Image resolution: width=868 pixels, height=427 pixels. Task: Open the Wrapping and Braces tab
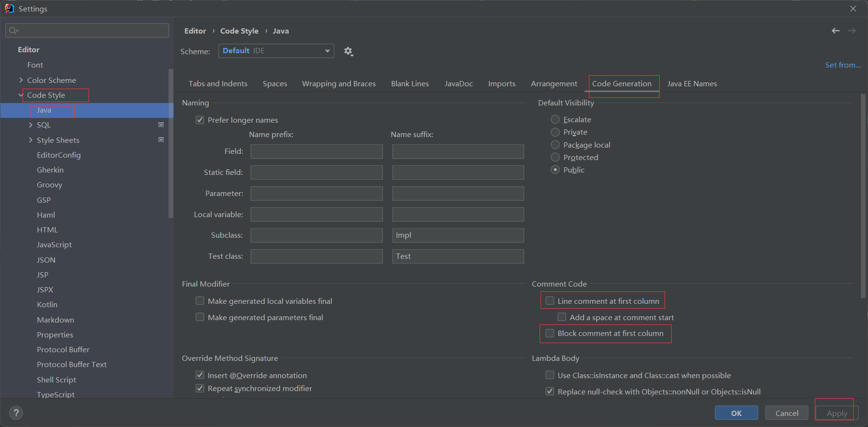338,83
